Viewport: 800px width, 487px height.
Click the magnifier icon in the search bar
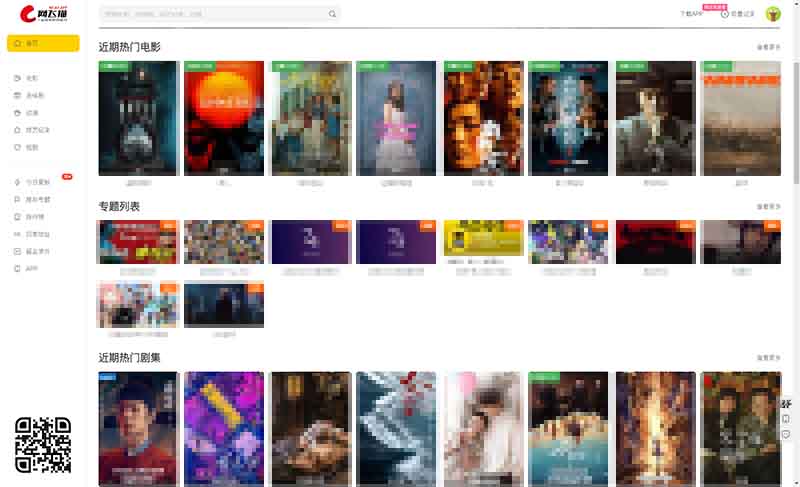click(332, 15)
